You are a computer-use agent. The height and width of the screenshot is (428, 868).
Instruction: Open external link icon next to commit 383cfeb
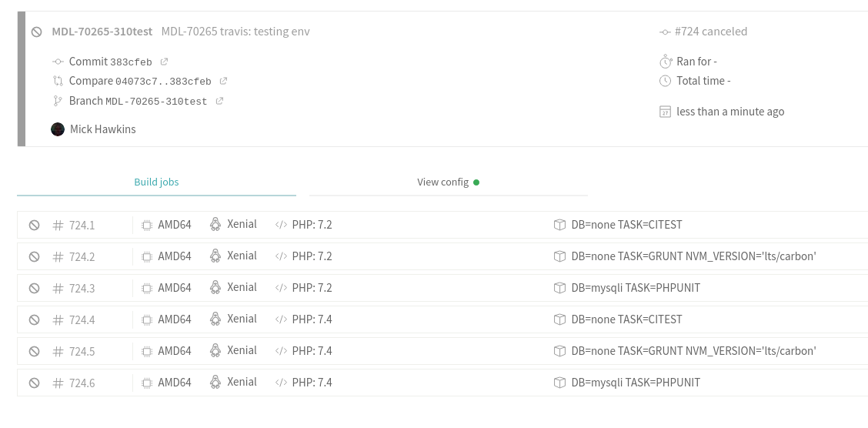click(x=164, y=62)
